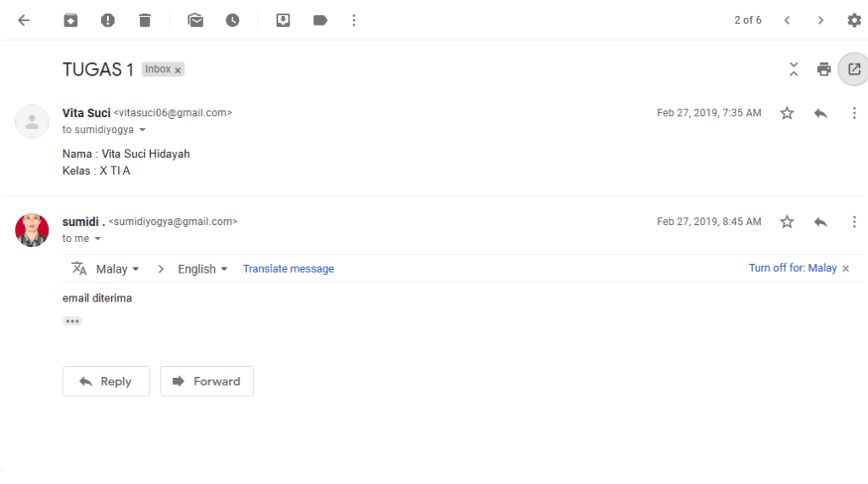Delete the conversation with trash icon

145,20
